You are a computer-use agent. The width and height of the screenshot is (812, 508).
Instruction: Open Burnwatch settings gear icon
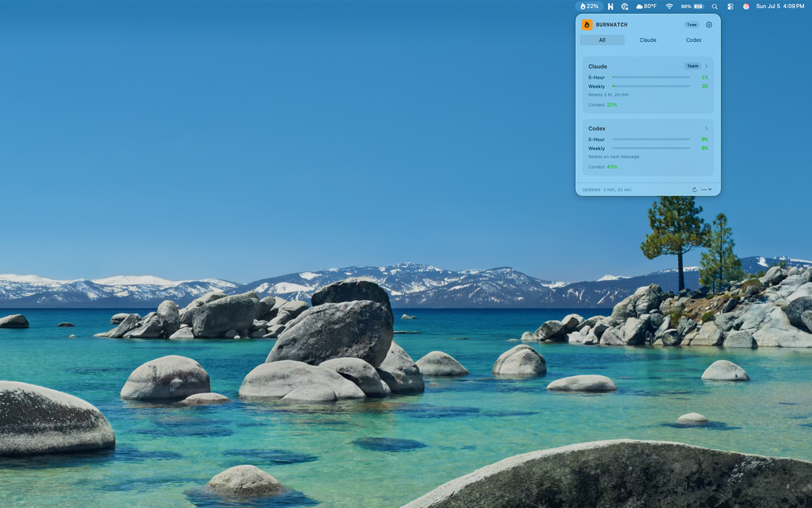(709, 25)
